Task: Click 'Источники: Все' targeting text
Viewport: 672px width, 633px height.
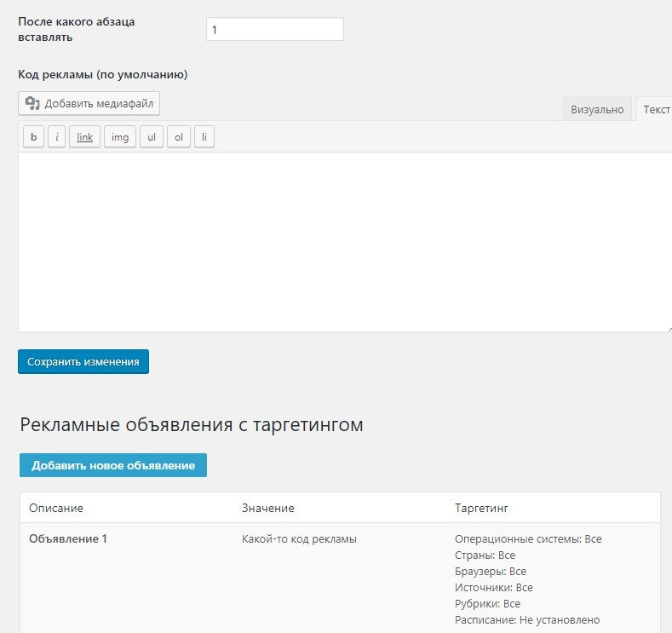Action: [x=494, y=588]
